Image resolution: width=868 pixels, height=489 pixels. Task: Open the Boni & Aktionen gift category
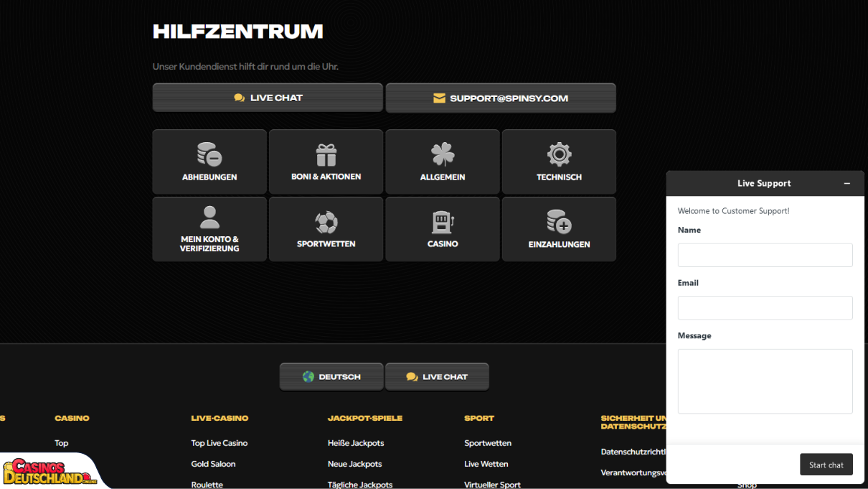pos(326,162)
